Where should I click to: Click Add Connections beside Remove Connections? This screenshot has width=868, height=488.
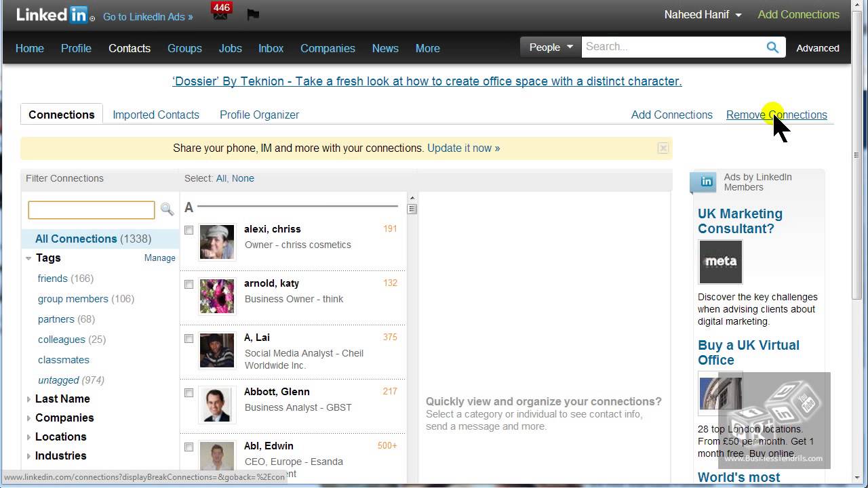point(671,115)
